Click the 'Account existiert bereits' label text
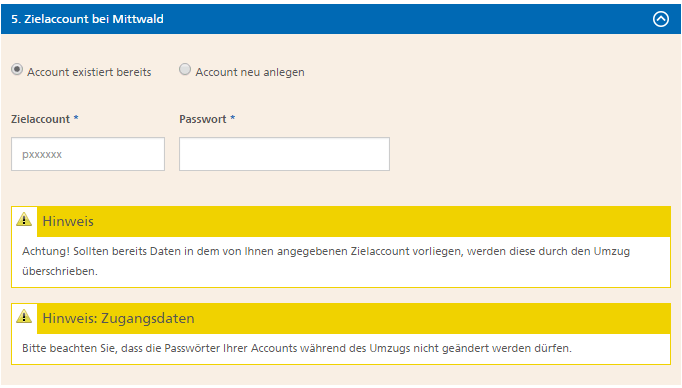682x388 pixels. click(x=89, y=72)
